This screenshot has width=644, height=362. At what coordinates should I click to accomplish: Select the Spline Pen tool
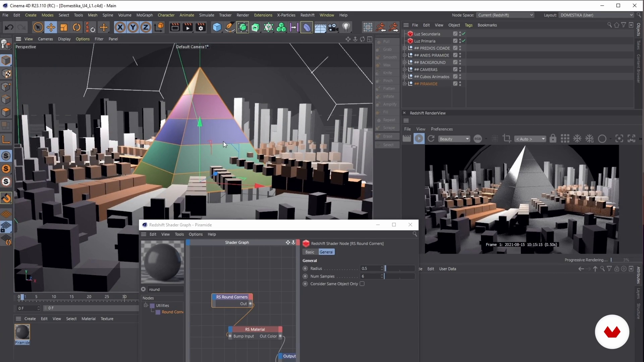pyautogui.click(x=230, y=27)
